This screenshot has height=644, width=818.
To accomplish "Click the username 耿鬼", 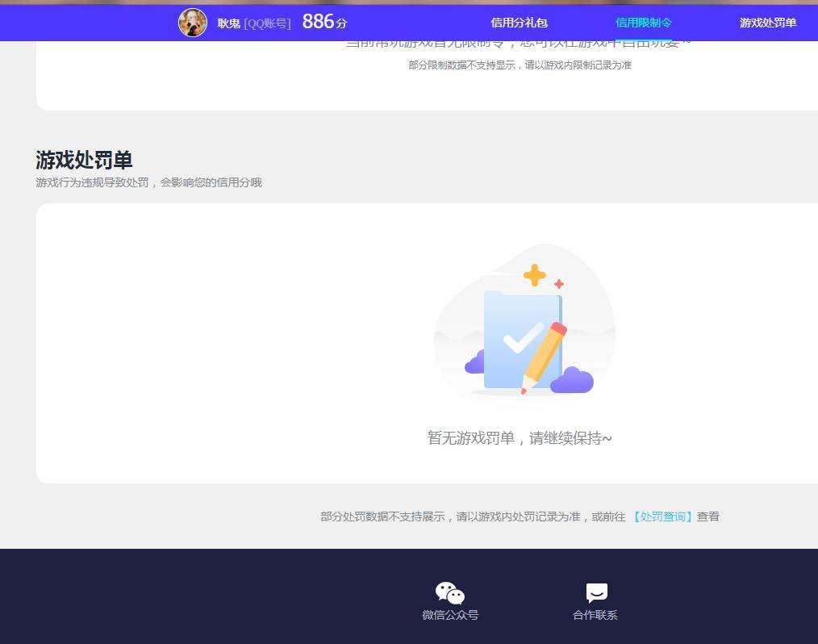I will [228, 23].
